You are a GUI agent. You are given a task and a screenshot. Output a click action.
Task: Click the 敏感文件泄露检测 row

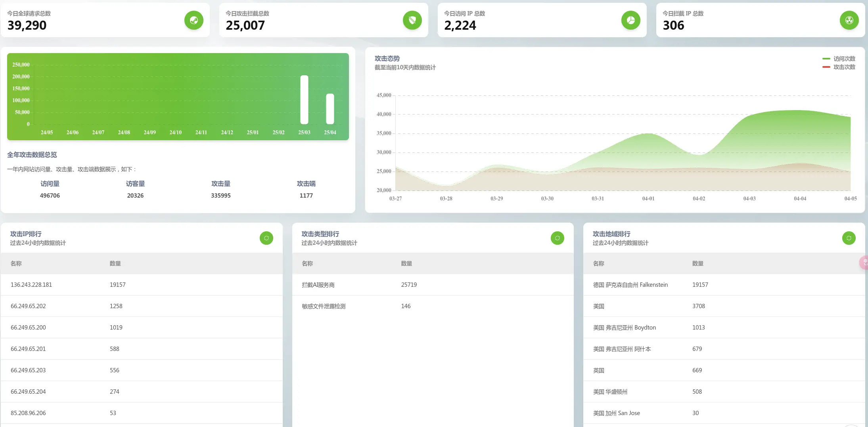(324, 306)
